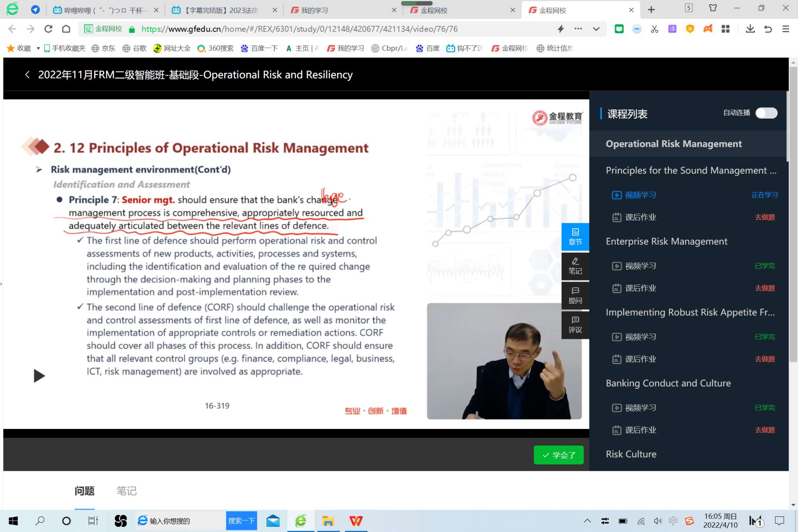Open the browser home page icon
The height and width of the screenshot is (532, 798).
66,29
